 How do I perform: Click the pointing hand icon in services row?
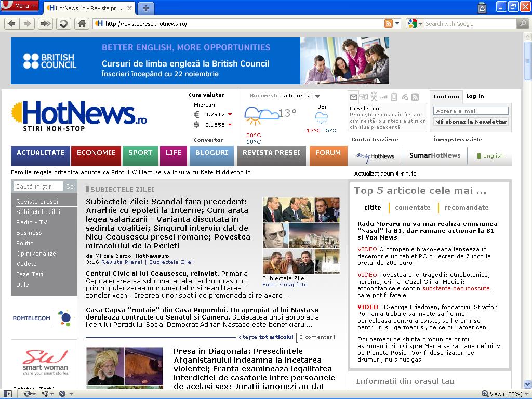(x=363, y=97)
